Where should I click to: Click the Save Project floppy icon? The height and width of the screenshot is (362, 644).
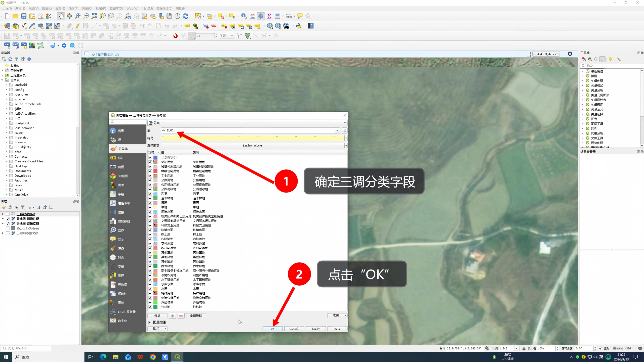click(24, 16)
